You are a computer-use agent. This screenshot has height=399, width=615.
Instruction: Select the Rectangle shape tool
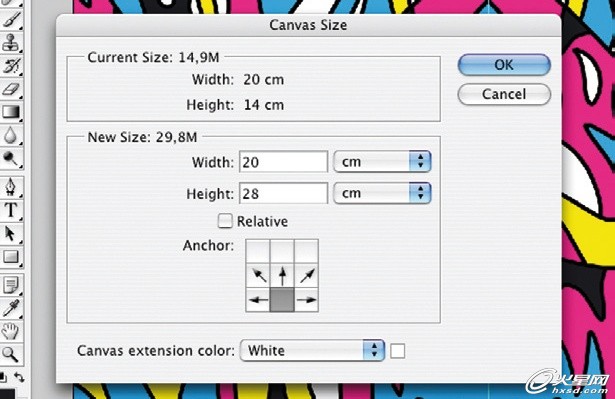(11, 257)
